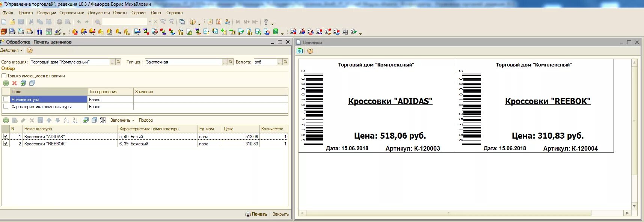Screen dimensions: 644x222
Task: Open the Операции menu
Action: tap(47, 13)
